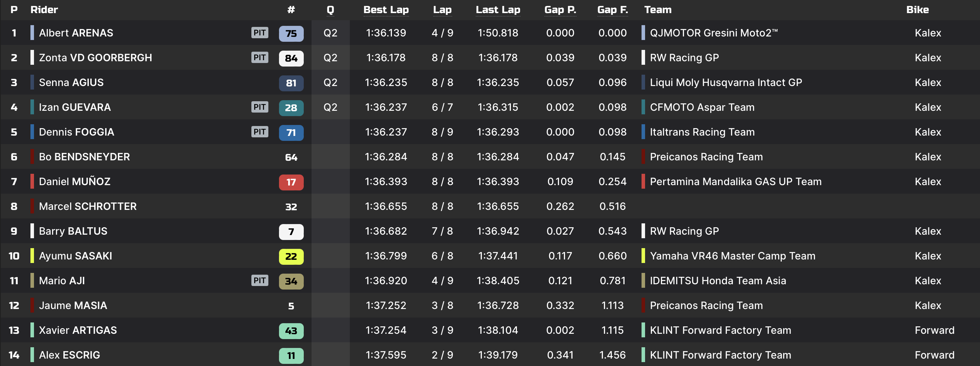Click the Q column header

tap(330, 10)
